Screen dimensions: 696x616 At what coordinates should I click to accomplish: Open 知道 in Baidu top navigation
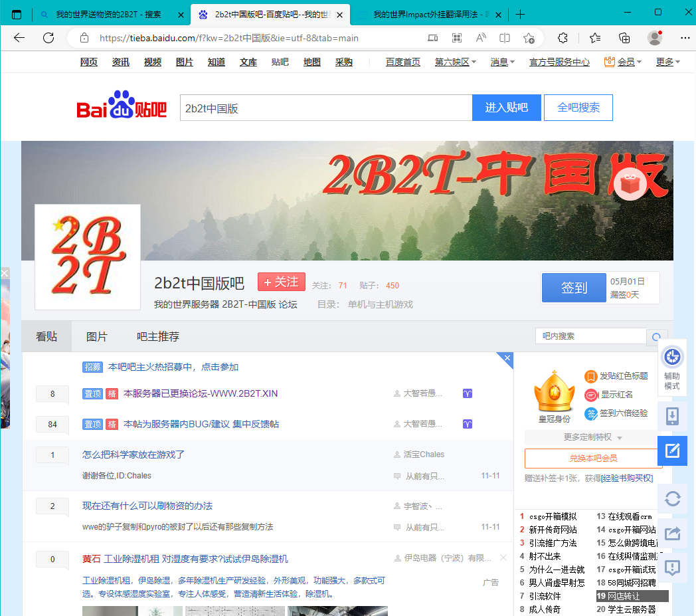[x=217, y=62]
